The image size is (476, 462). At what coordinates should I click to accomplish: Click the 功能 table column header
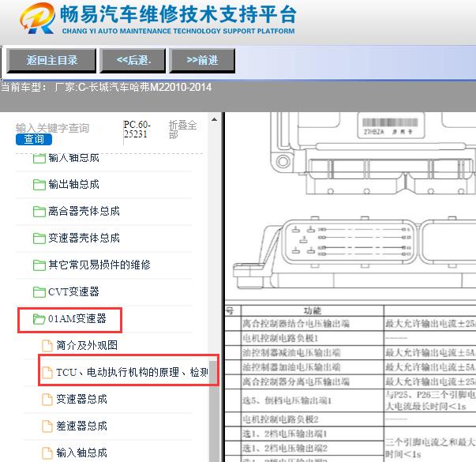pos(313,310)
